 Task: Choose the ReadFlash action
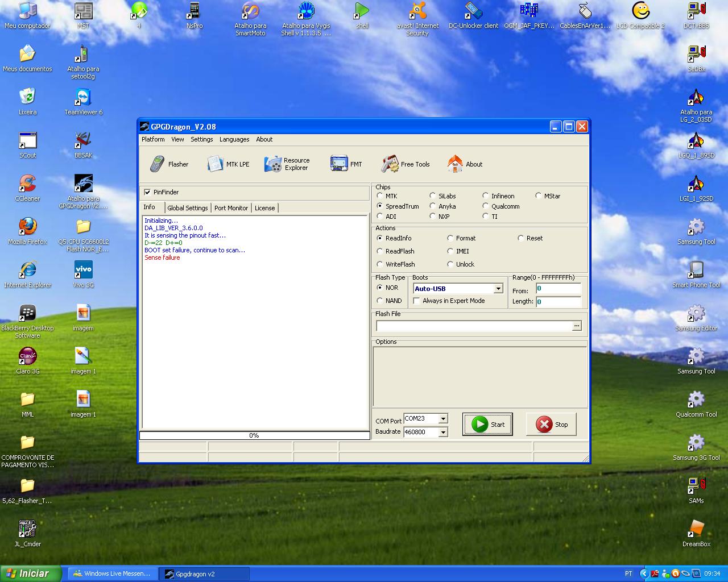coord(380,251)
